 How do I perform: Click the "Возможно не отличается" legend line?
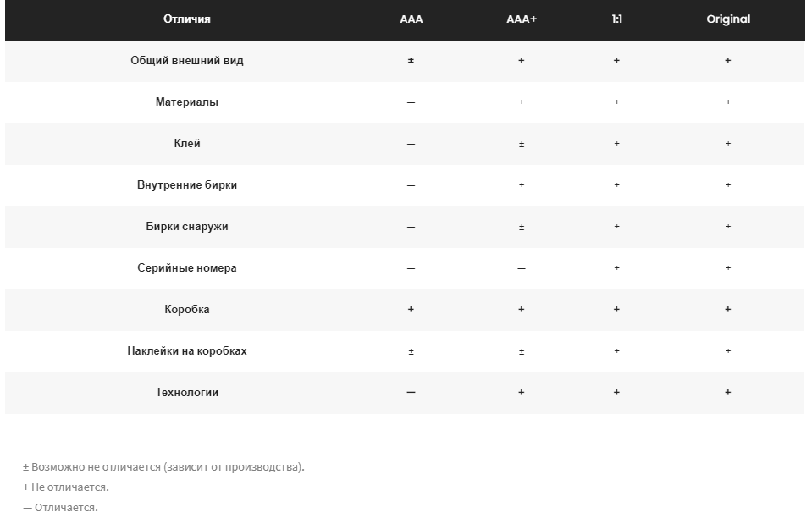[163, 467]
